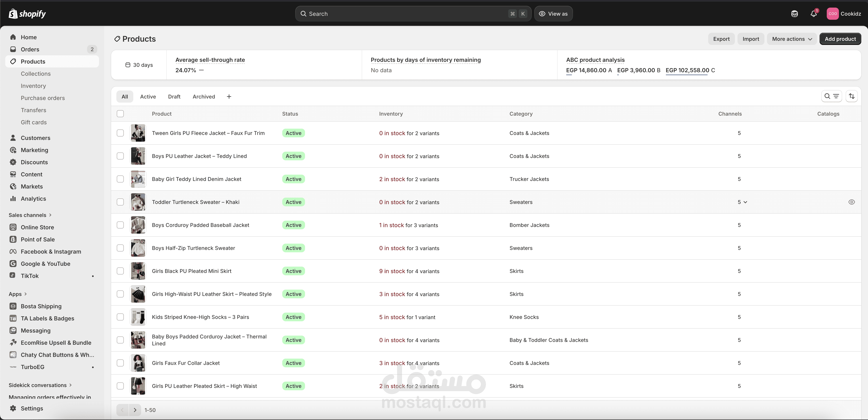
Task: Click the Bosta Shipping app icon
Action: click(13, 306)
